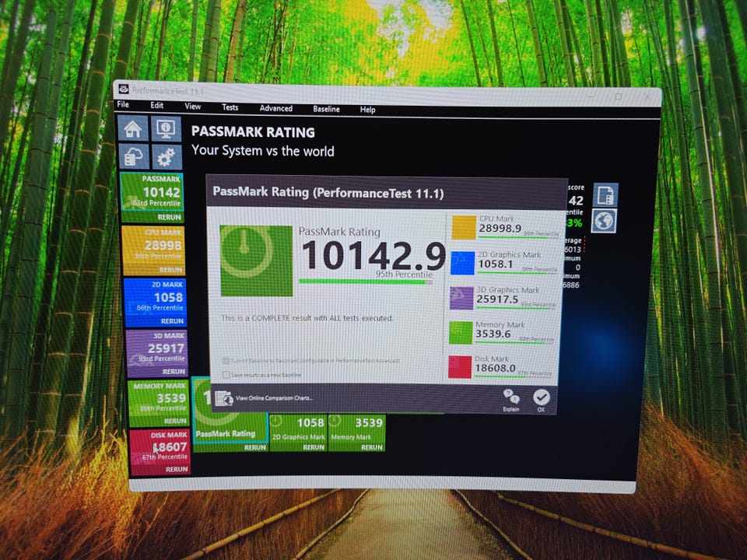Click RERUN under bottom Memory Mark tile
Viewport: 747px width, 560px height.
[x=372, y=447]
